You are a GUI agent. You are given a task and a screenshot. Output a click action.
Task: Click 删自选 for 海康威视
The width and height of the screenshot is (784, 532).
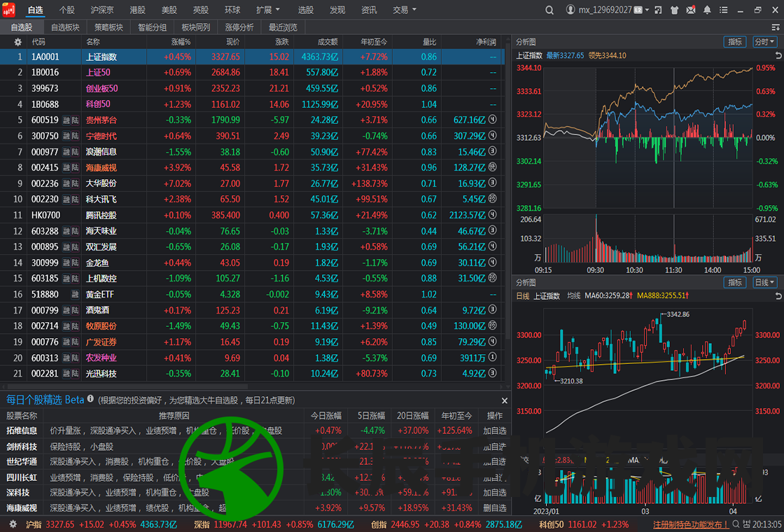(x=495, y=508)
